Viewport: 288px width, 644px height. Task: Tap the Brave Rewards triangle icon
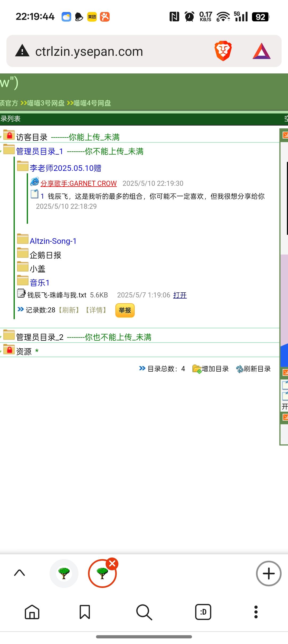tap(261, 51)
